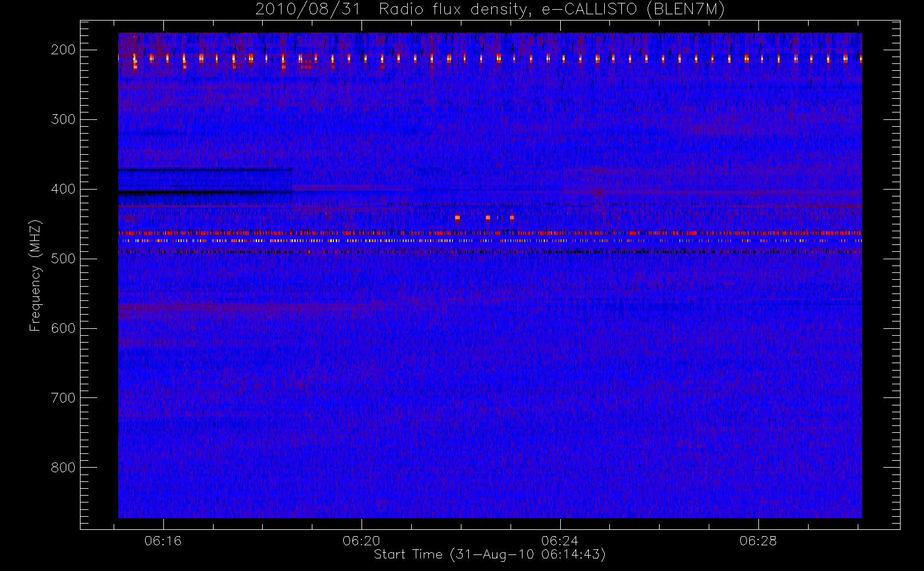Click the "Start Time (31-Aug-10 06:14:43)" x-axis label
This screenshot has height=571, width=924.
490,554
